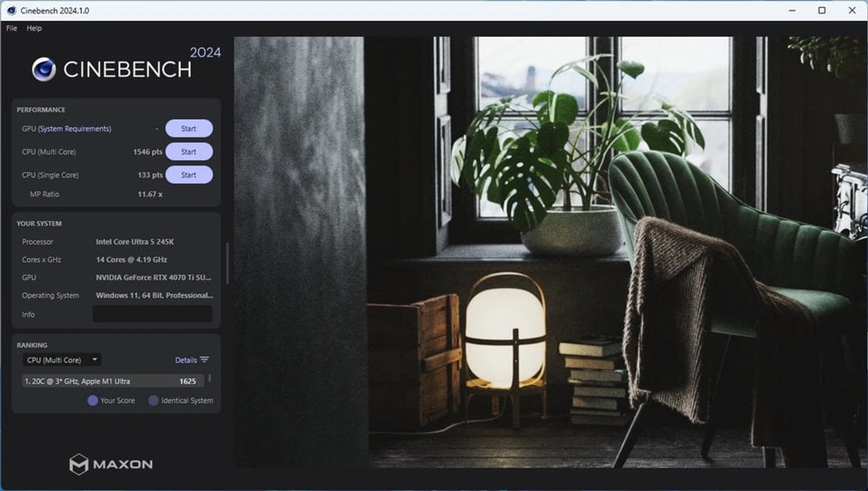Click the Maxon logo icon

(79, 464)
